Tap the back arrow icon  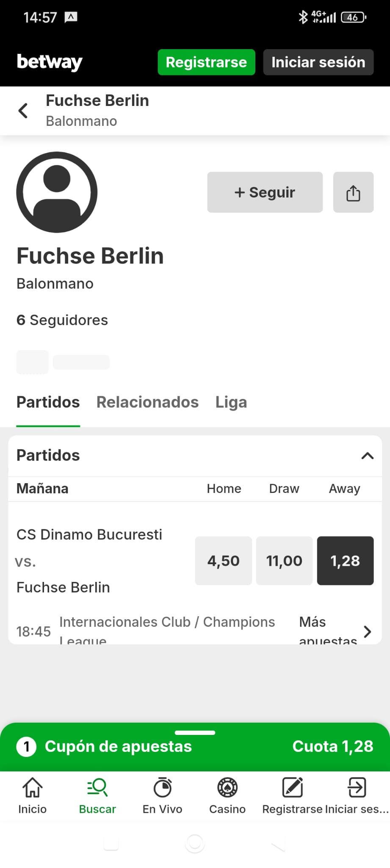click(x=23, y=111)
